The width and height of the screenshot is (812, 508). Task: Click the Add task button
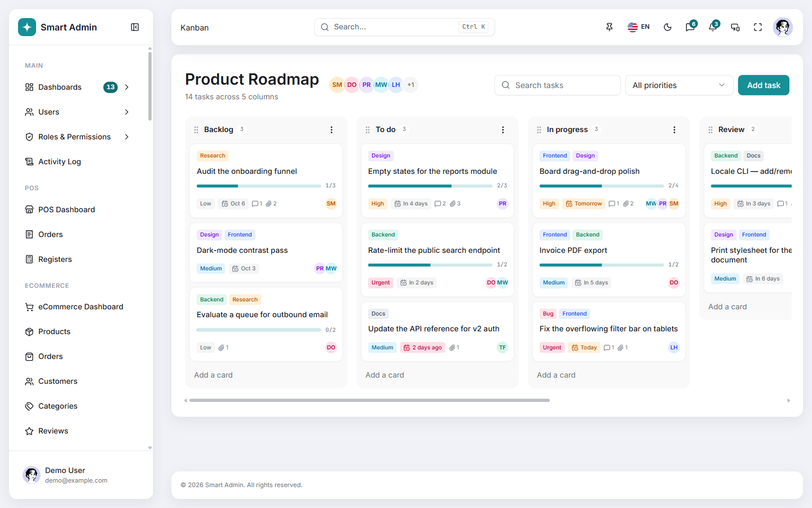coord(764,85)
